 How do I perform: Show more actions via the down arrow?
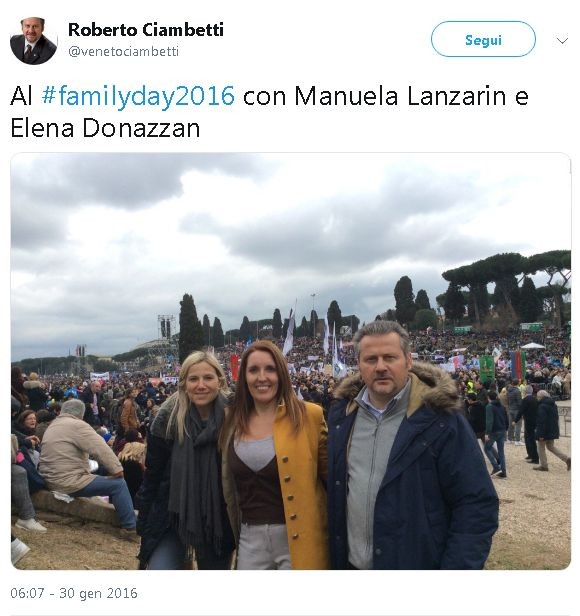(x=562, y=40)
